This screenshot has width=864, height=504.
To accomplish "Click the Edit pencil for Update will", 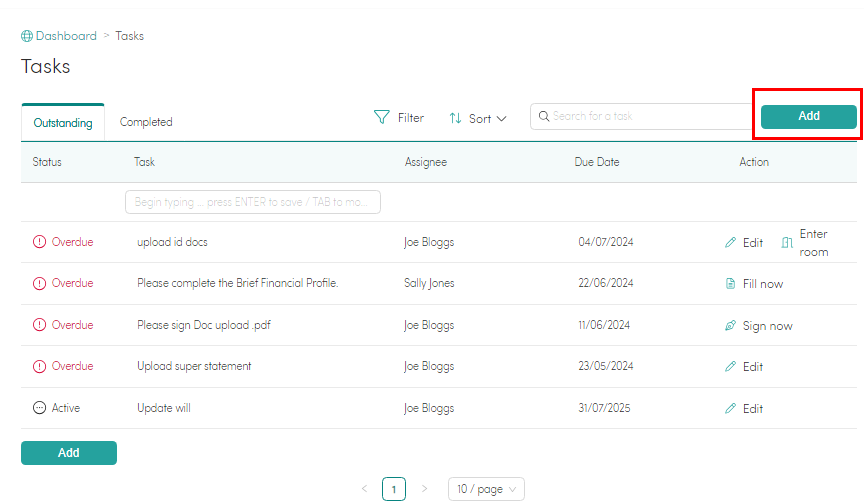I will [730, 408].
